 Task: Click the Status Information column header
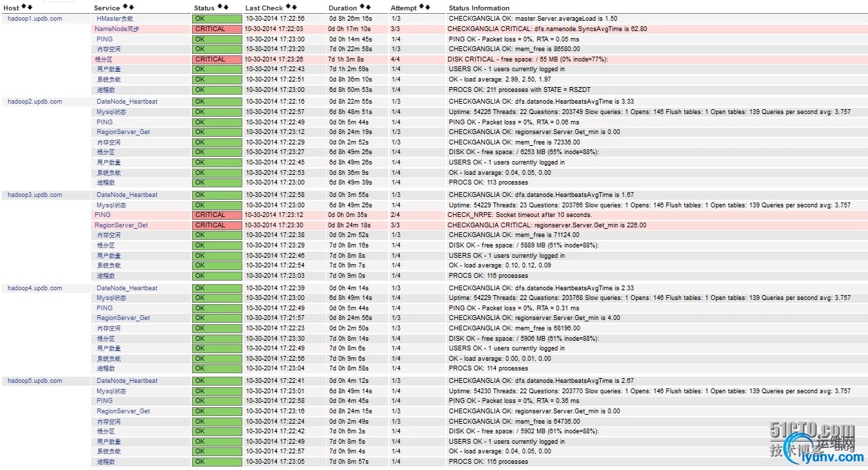tap(479, 8)
